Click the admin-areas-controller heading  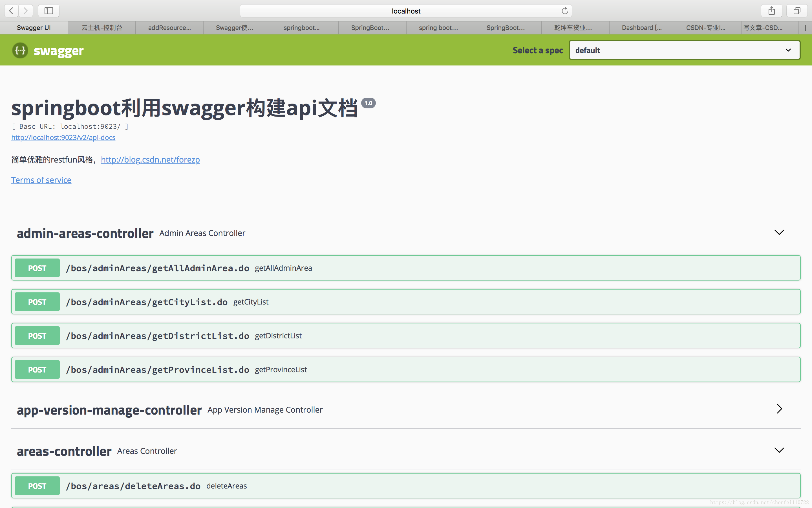point(85,233)
